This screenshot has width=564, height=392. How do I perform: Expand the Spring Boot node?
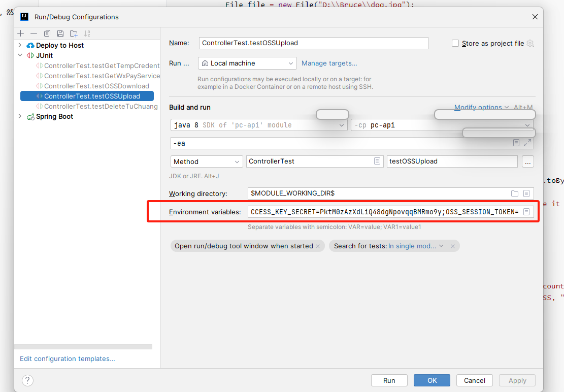pos(20,116)
